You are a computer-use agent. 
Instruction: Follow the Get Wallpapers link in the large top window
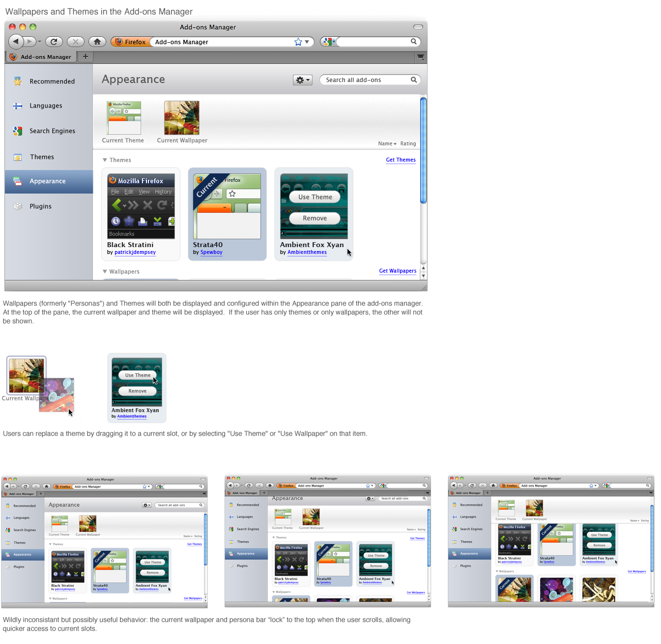pos(398,271)
